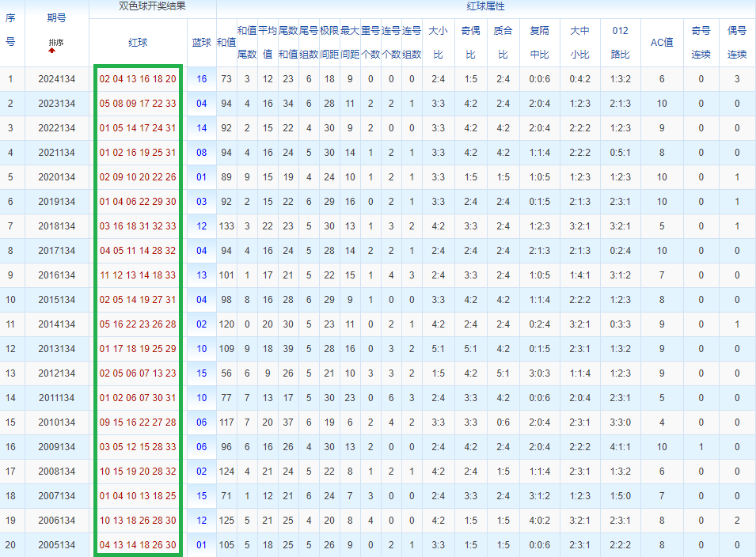Click blue ball 03 in row 2019134
Screen dimensions: 756x557
pos(202,202)
